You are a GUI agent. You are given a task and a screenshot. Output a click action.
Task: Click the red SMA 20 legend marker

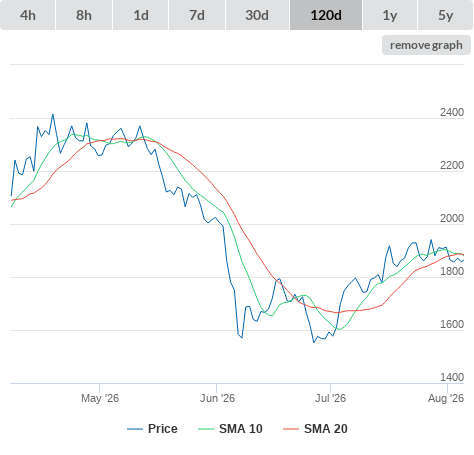point(291,429)
